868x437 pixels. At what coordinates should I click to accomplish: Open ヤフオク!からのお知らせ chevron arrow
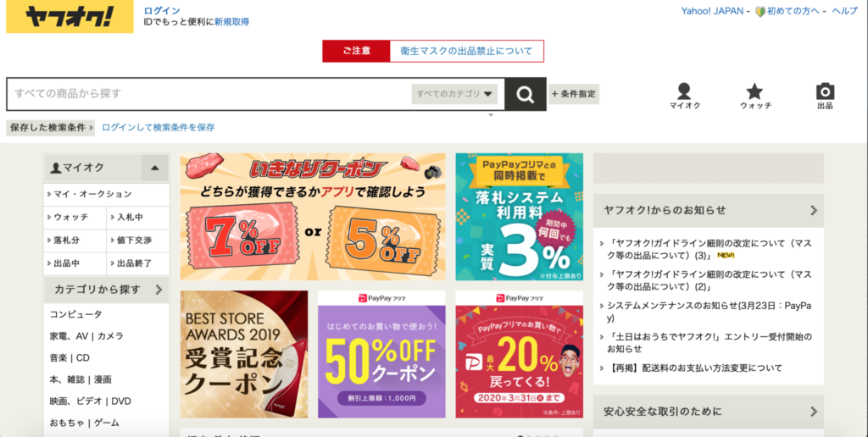tap(814, 210)
